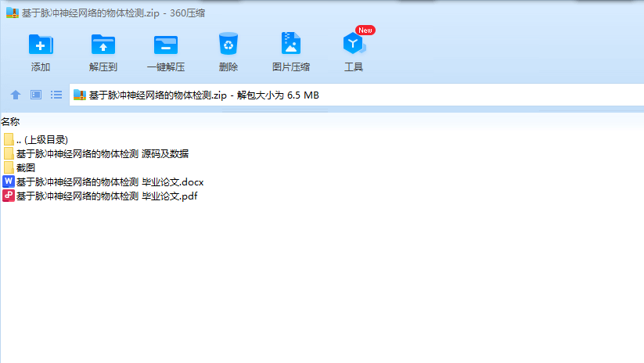Click the folder icon of 源码及数据
The width and height of the screenshot is (644, 363).
pos(9,153)
